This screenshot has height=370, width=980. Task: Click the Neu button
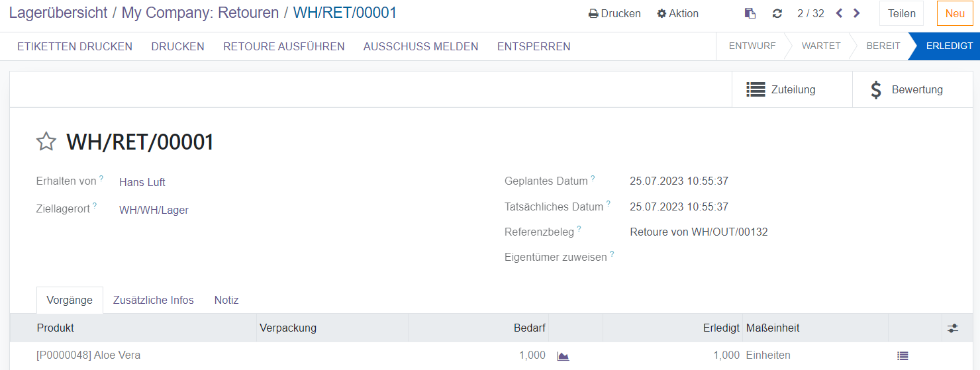click(x=955, y=13)
